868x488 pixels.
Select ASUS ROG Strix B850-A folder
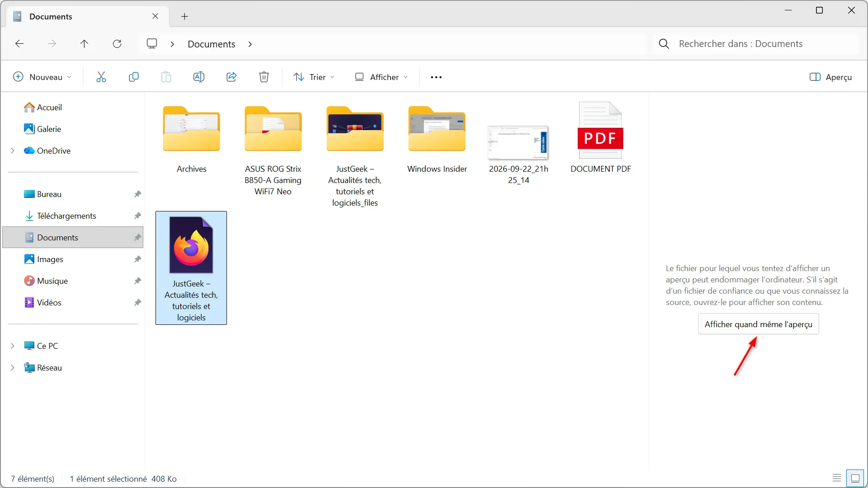click(x=273, y=151)
